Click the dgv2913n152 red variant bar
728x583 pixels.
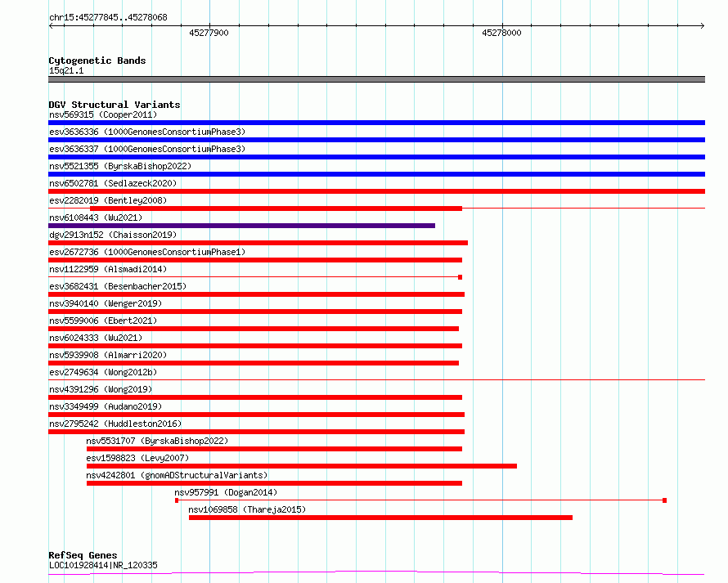click(258, 243)
